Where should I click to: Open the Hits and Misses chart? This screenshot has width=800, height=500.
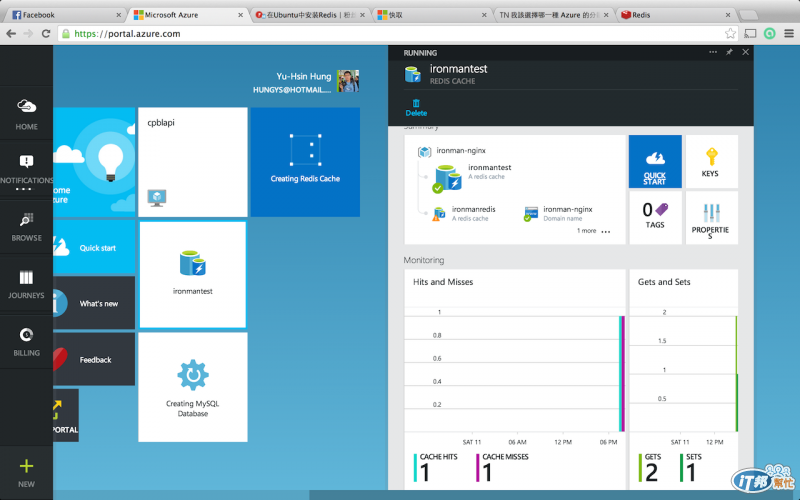pyautogui.click(x=515, y=379)
